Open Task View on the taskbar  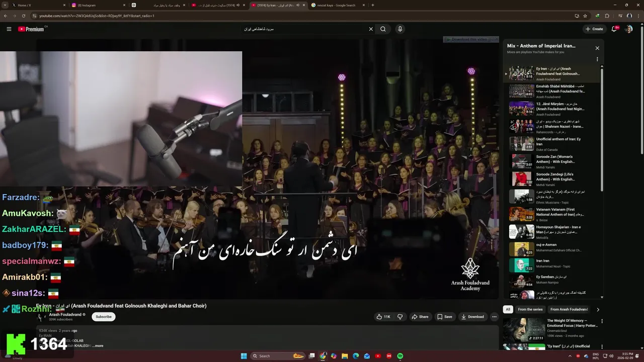(x=312, y=356)
